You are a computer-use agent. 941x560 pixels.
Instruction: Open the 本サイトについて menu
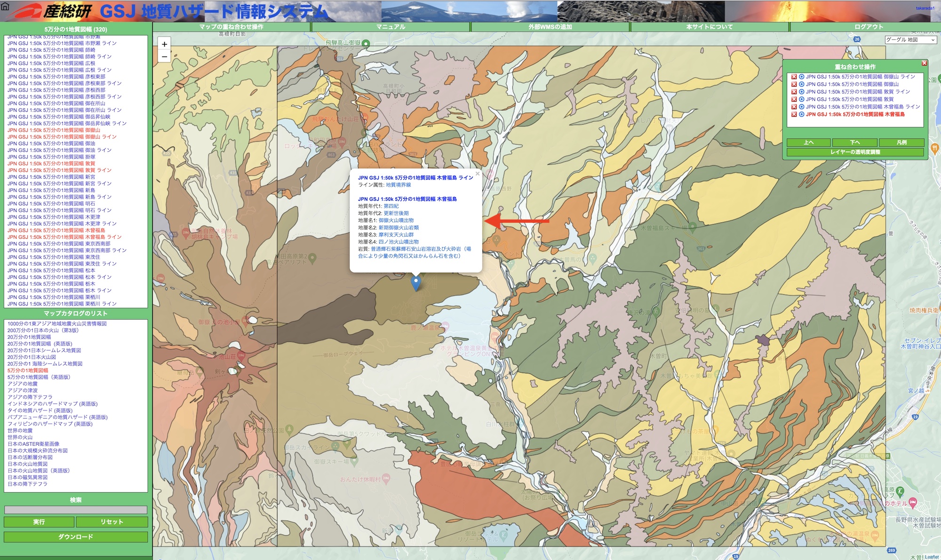click(710, 27)
